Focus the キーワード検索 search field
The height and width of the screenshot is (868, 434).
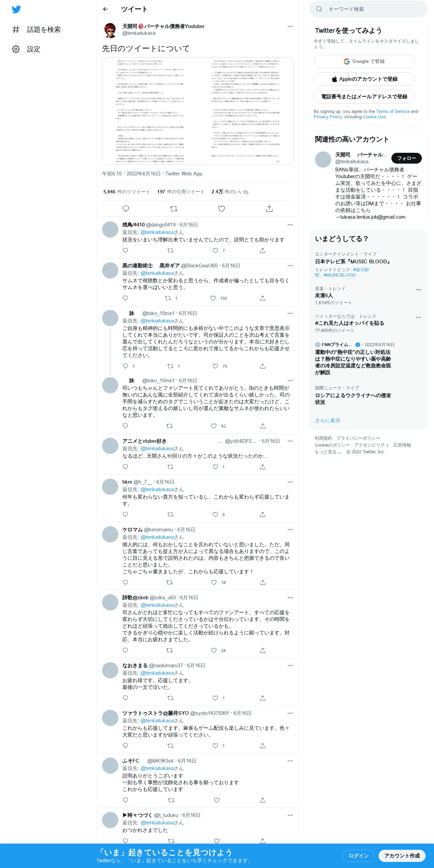(368, 9)
